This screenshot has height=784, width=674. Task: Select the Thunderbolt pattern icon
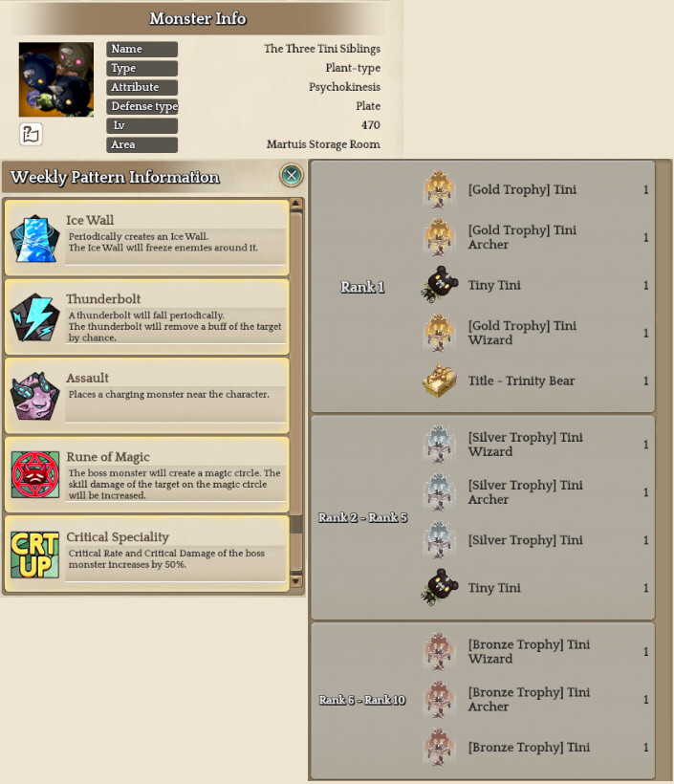[x=34, y=317]
